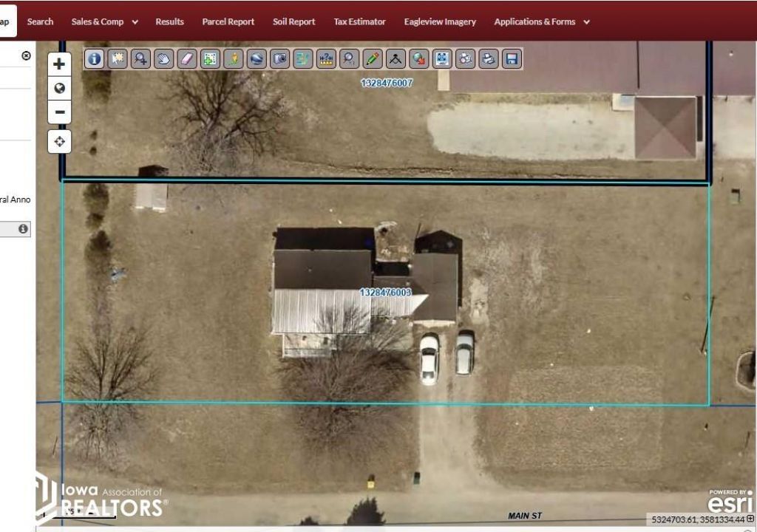Select the Identify info tool
757x532 pixels.
(94, 59)
